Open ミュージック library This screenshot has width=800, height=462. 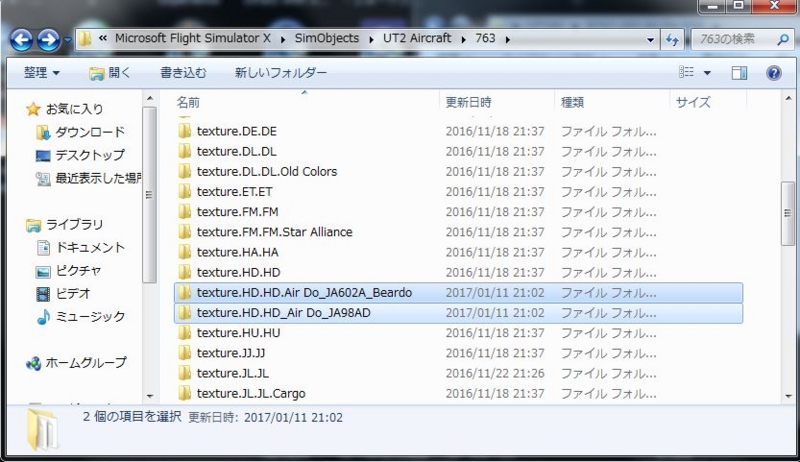click(x=90, y=317)
